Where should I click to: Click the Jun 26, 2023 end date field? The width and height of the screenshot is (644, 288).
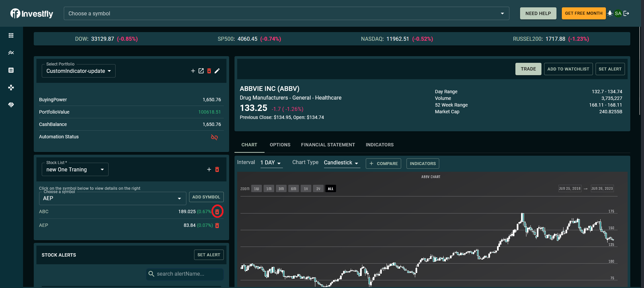pyautogui.click(x=602, y=188)
